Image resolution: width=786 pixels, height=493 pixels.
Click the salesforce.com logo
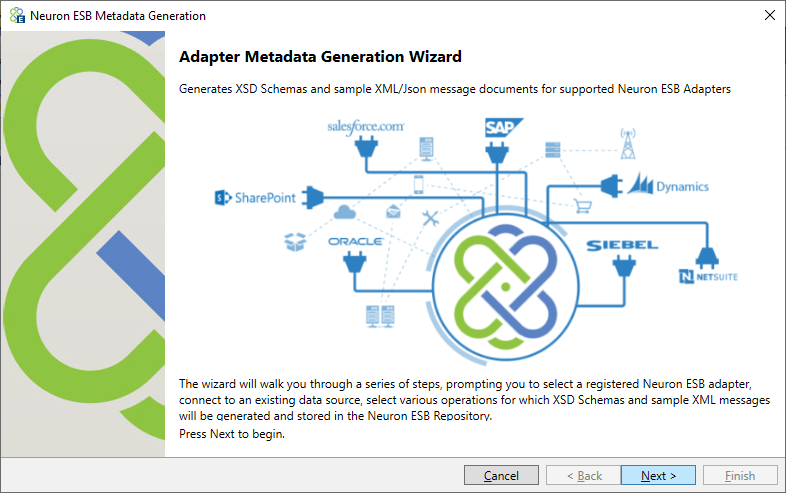(365, 126)
